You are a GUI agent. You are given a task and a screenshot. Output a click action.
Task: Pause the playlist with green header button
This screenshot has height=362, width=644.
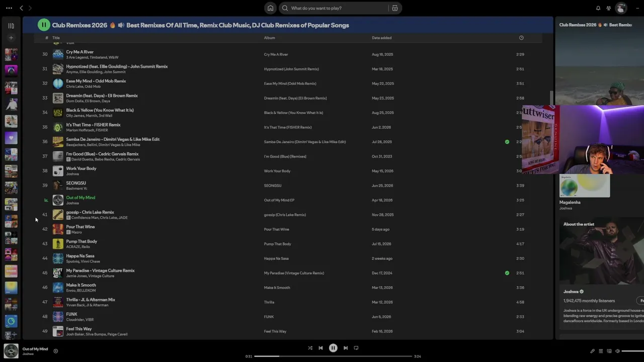44,25
